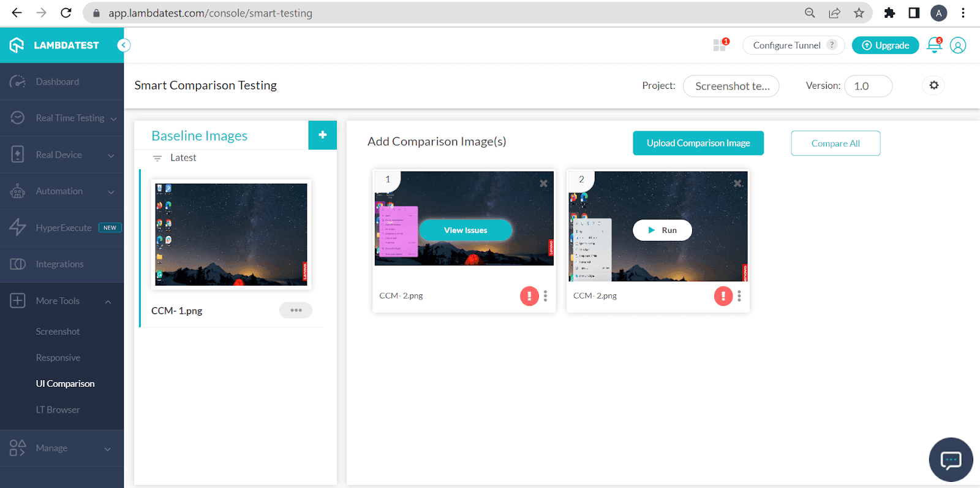This screenshot has width=980, height=488.
Task: Open Dashboard menu label
Action: 58,82
